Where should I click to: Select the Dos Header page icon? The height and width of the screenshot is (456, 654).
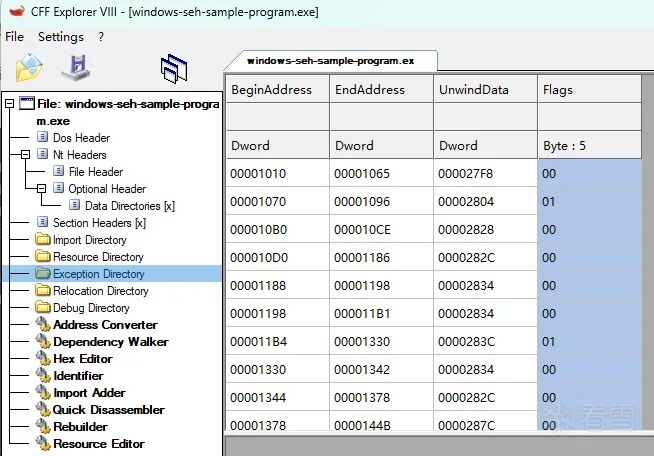pos(43,137)
